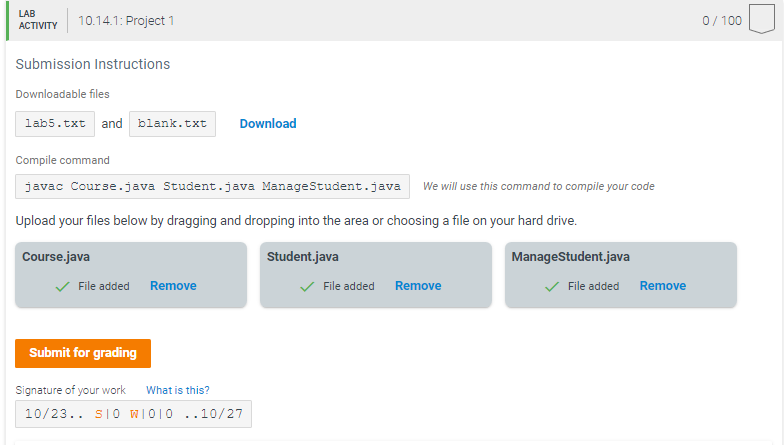This screenshot has height=445, width=784.
Task: Click the 0 / 100 score text
Action: pos(722,20)
